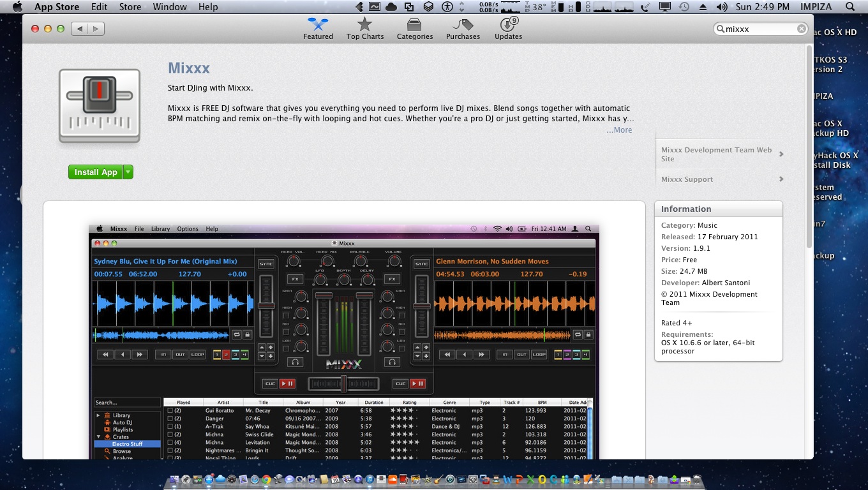Click the 'Price: Free' entry
Viewport: 868px width, 490px height.
tap(679, 260)
